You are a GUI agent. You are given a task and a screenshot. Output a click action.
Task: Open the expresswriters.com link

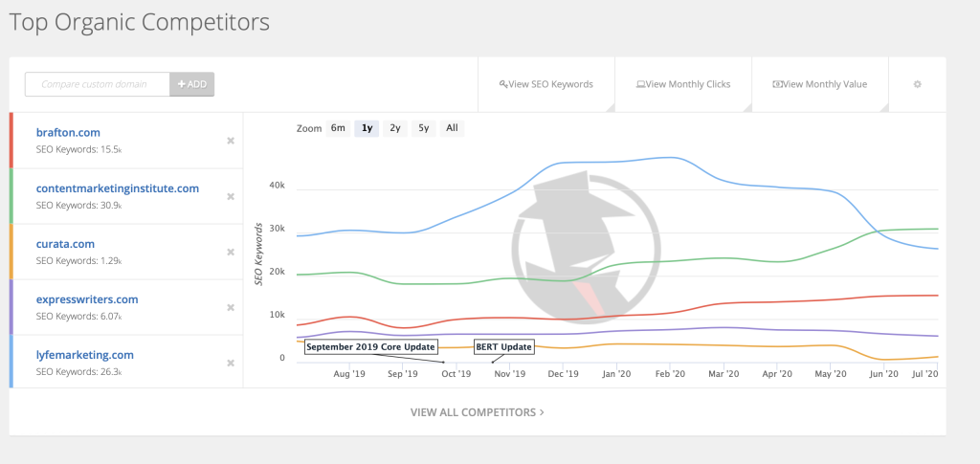87,299
